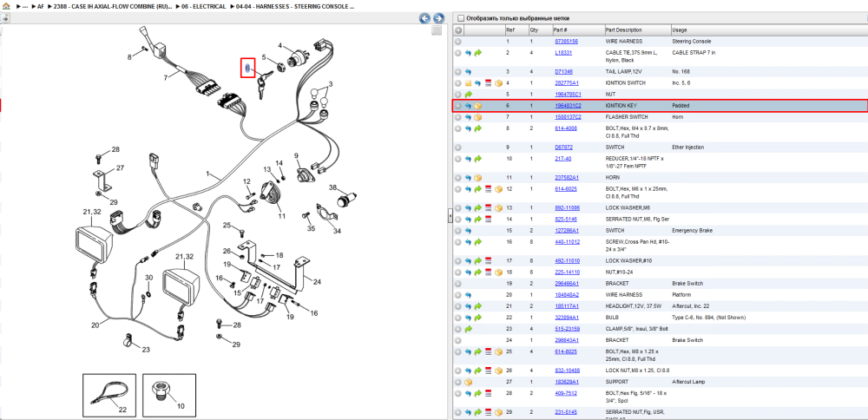This screenshot has height=420, width=868.
Task: Click the previous page blue arrow
Action: coord(425,18)
